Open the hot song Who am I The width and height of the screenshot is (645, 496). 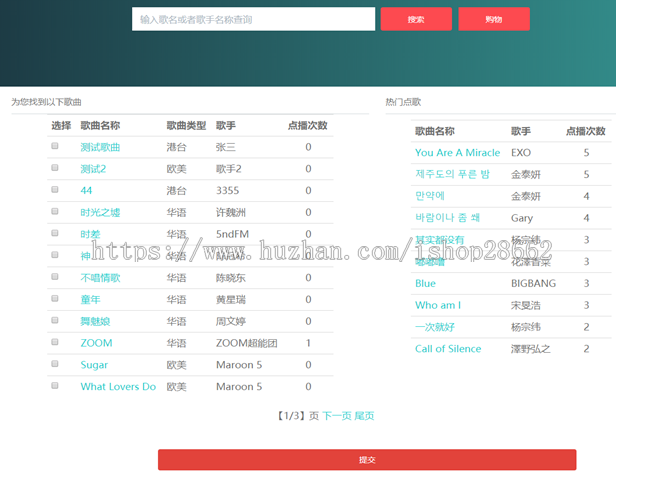(x=438, y=305)
